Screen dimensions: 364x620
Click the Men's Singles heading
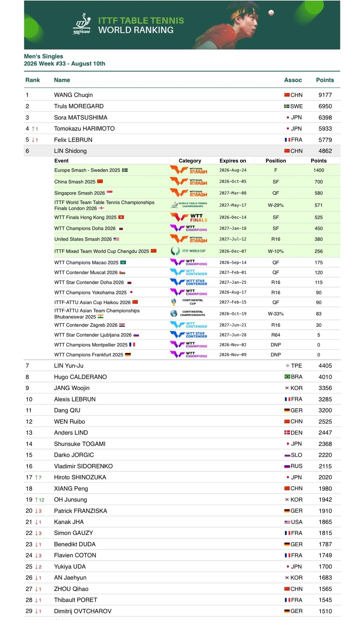(44, 56)
